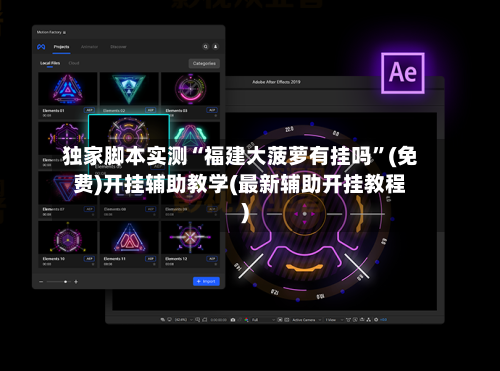Select the Elements 02 thumbnail
The image size is (500, 371).
(129, 89)
